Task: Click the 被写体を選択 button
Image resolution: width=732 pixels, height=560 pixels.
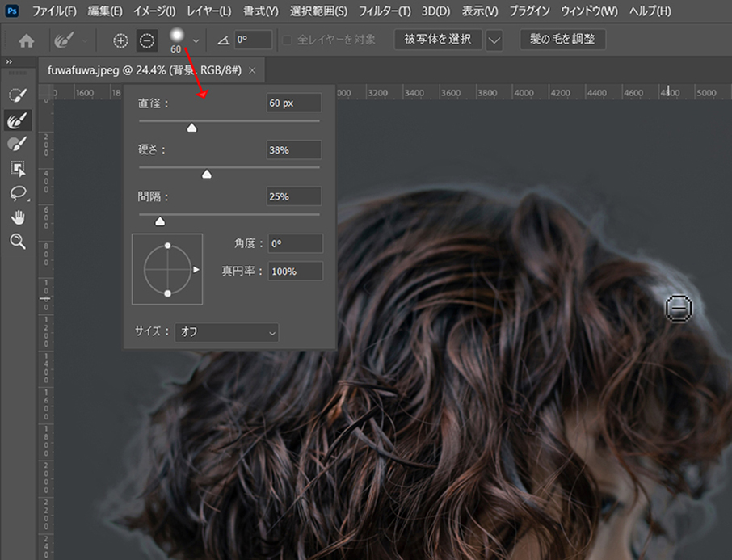Action: pos(438,40)
